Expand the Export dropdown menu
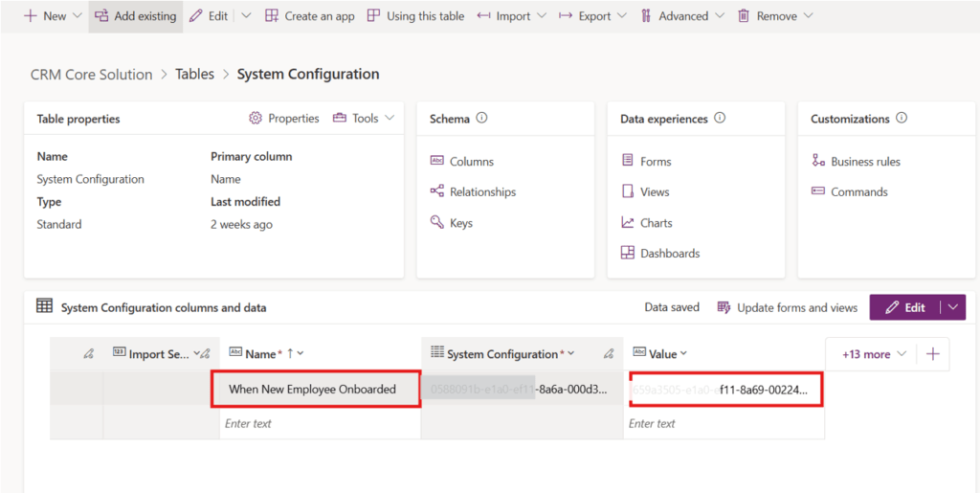 (x=622, y=16)
